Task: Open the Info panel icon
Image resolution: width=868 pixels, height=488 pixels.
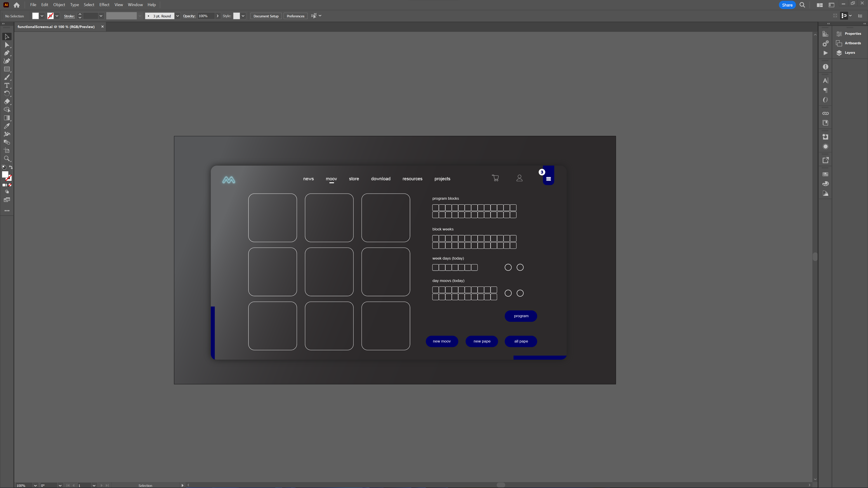Action: click(x=825, y=67)
